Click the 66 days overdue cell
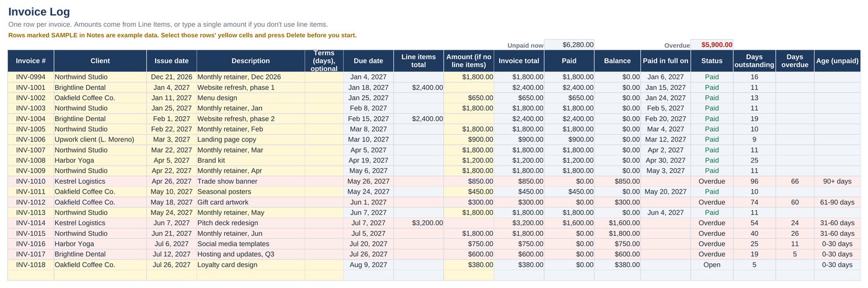 (795, 181)
